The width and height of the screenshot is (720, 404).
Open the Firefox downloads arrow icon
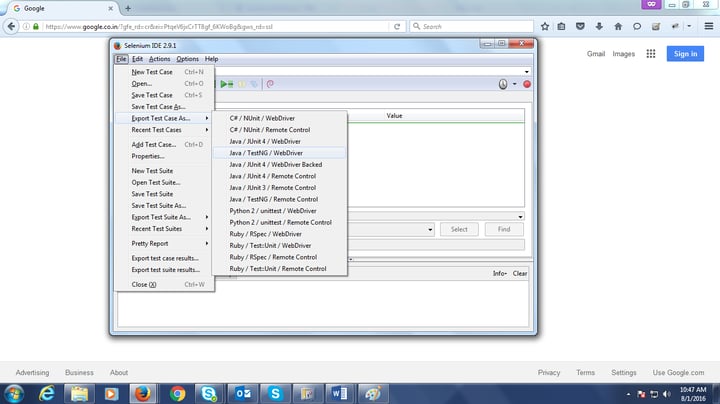599,27
